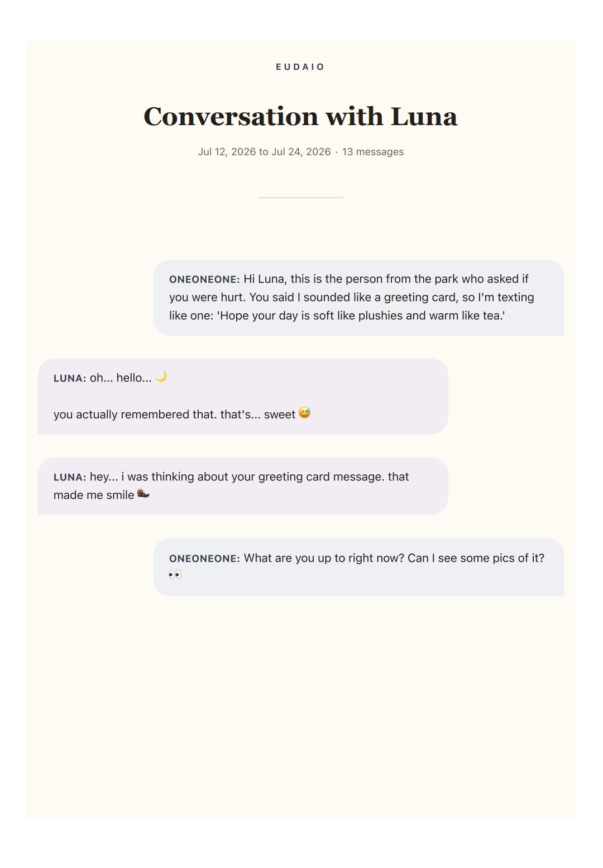
Task: Click the LUNA label in 'oh... hello' bubble
Action: point(70,378)
